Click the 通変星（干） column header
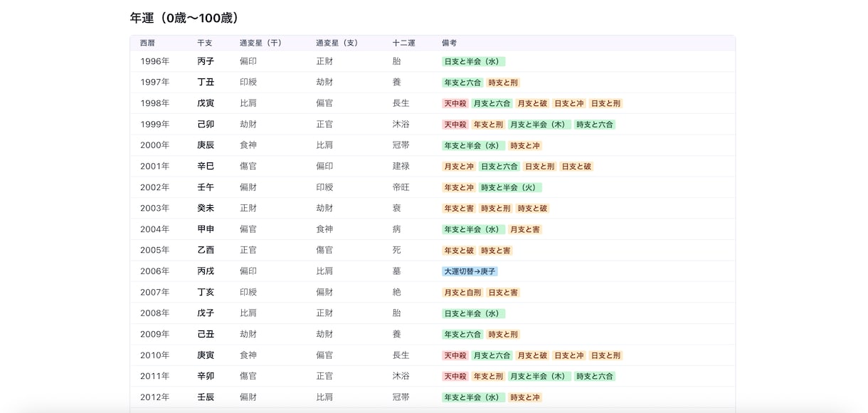This screenshot has width=868, height=413. (x=261, y=43)
